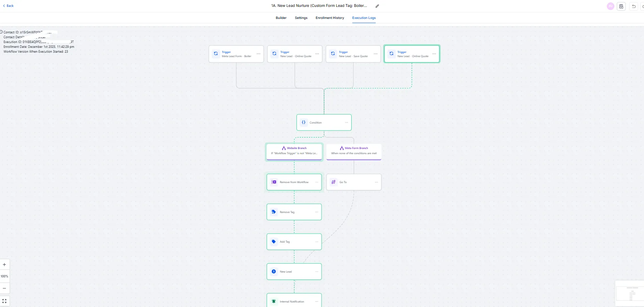Click the undo arrow in the header
This screenshot has width=644, height=307.
pyautogui.click(x=634, y=6)
